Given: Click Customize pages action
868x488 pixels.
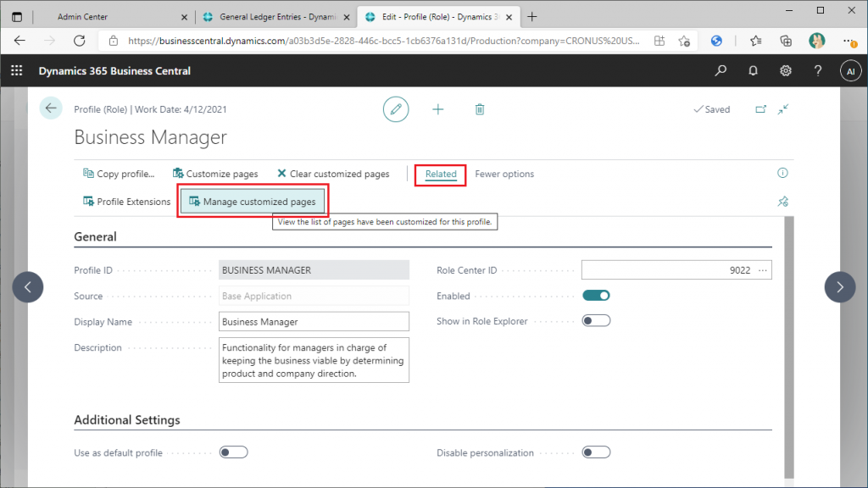Looking at the screenshot, I should tap(215, 174).
